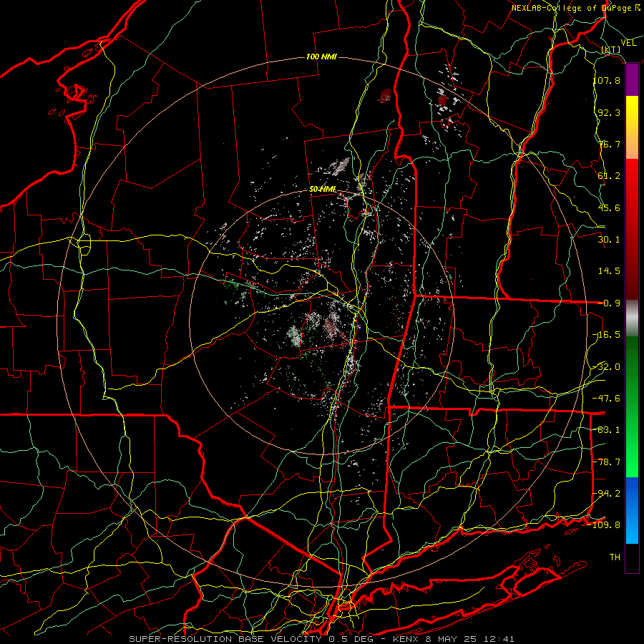
Task: Click the -109.8 legend value
Action: tap(604, 525)
